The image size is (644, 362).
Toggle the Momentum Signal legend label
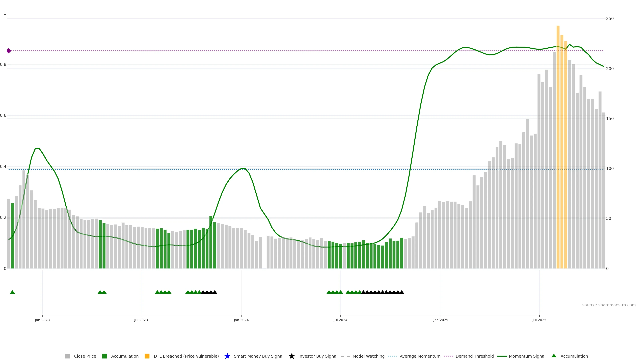pyautogui.click(x=527, y=356)
